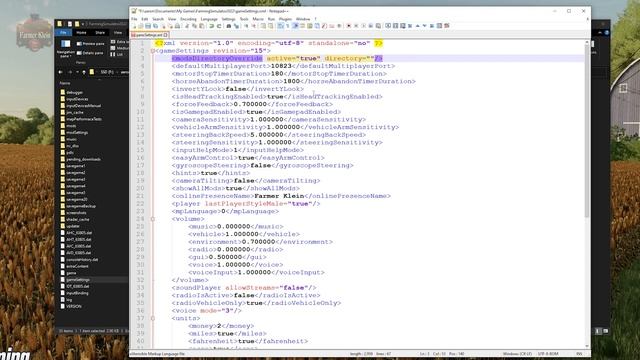Click the Explorer Back arrow button
Screen dimensions: 640x360
(60, 72)
